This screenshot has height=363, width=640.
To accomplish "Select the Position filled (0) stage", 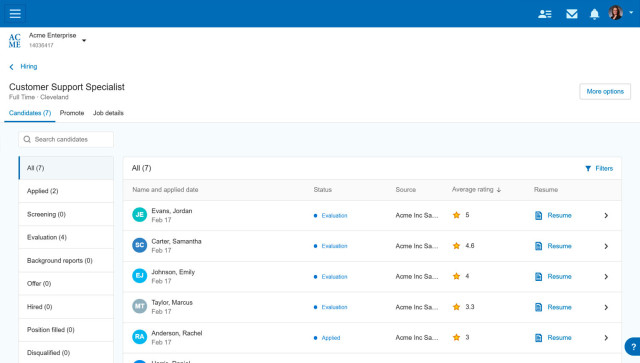I will point(66,330).
